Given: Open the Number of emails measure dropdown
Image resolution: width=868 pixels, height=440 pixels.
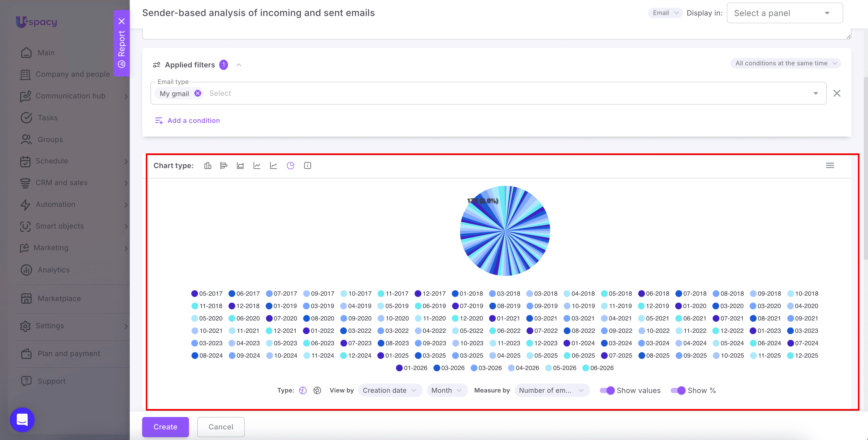Looking at the screenshot, I should [x=552, y=390].
